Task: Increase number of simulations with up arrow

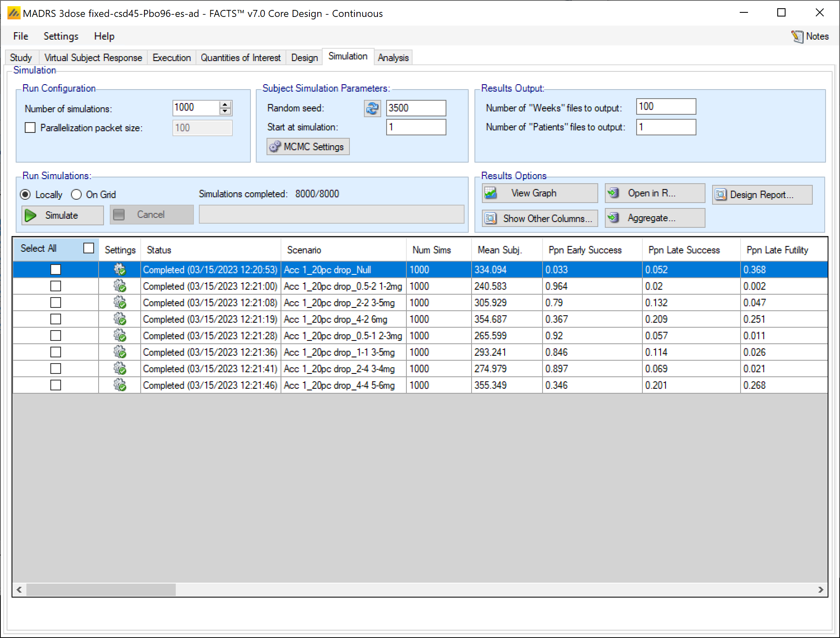Action: [225, 104]
